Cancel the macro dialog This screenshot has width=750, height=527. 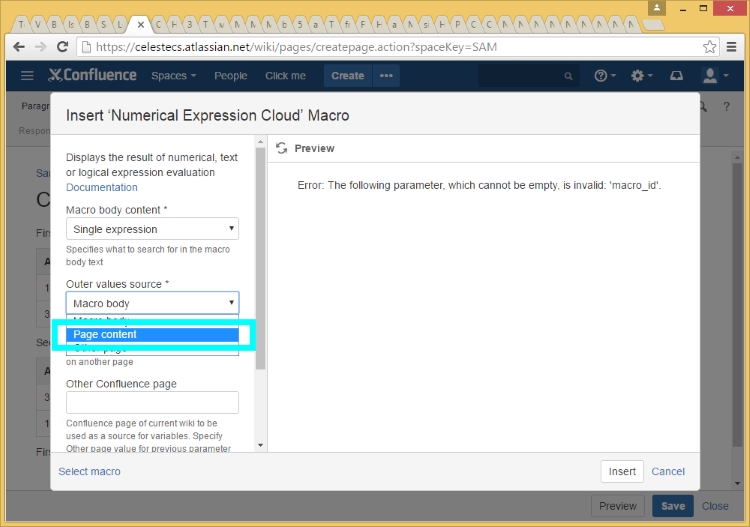pyautogui.click(x=668, y=472)
